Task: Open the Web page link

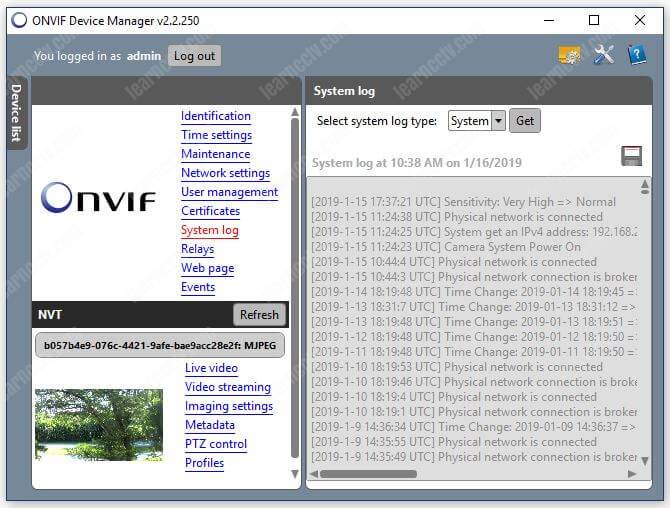Action: [208, 268]
